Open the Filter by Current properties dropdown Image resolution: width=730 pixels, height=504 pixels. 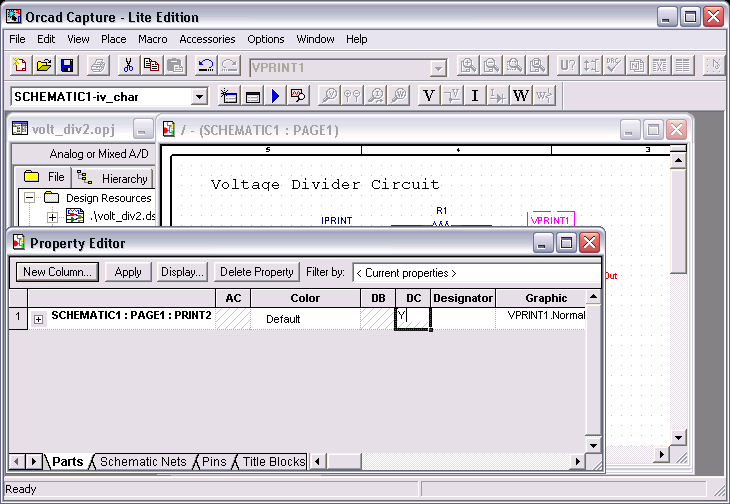click(477, 273)
